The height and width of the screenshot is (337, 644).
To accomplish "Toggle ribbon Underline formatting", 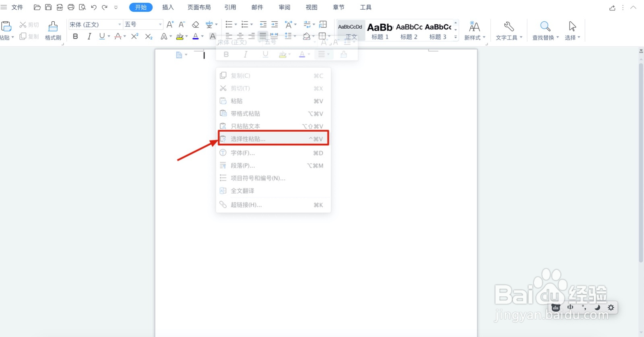I will coord(102,36).
